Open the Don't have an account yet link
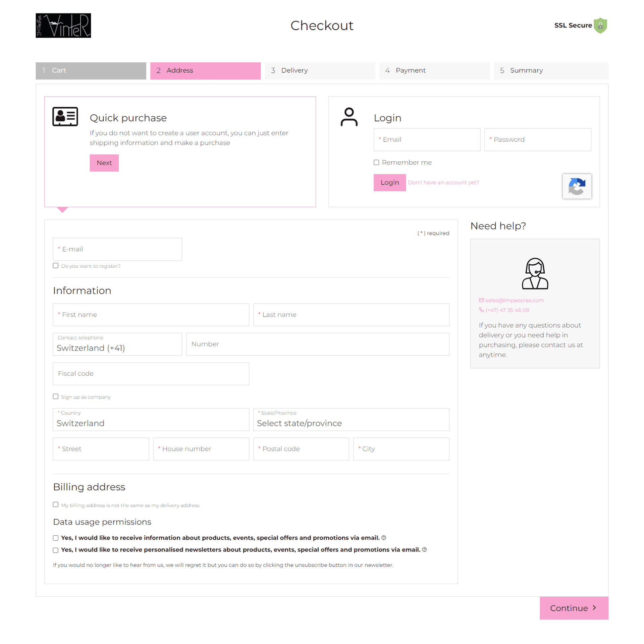 tap(443, 182)
